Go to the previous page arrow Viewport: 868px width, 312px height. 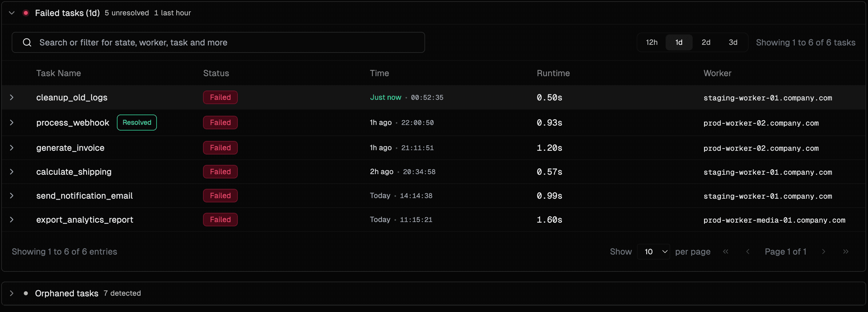click(748, 252)
